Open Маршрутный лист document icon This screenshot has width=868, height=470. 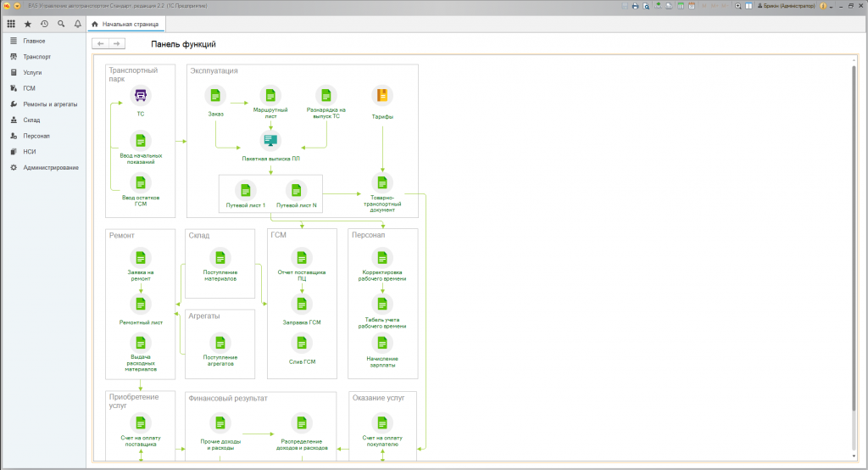pyautogui.click(x=270, y=95)
